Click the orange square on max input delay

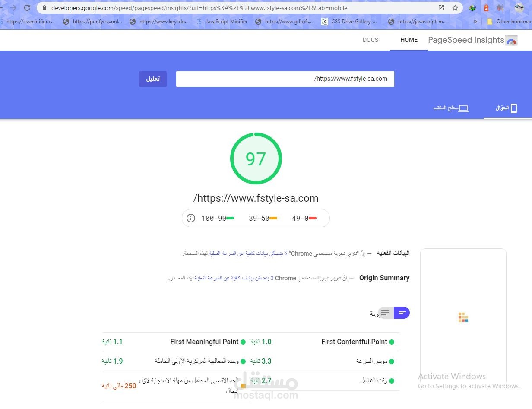tap(243, 386)
